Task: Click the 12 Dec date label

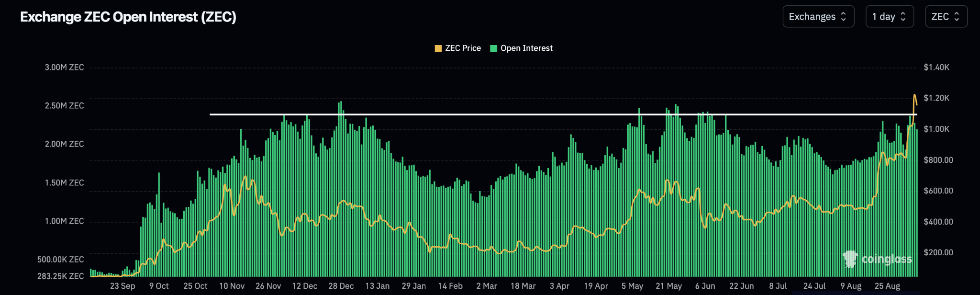Action: (304, 286)
